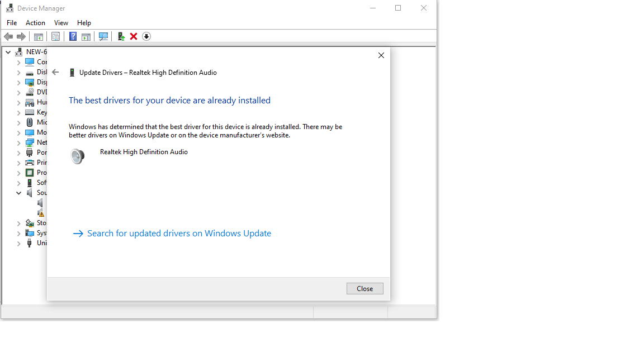Click the Disable device down-arrow circle icon

click(146, 36)
